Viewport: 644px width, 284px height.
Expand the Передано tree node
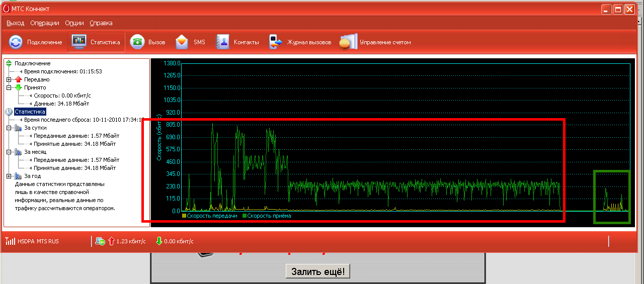[9, 79]
